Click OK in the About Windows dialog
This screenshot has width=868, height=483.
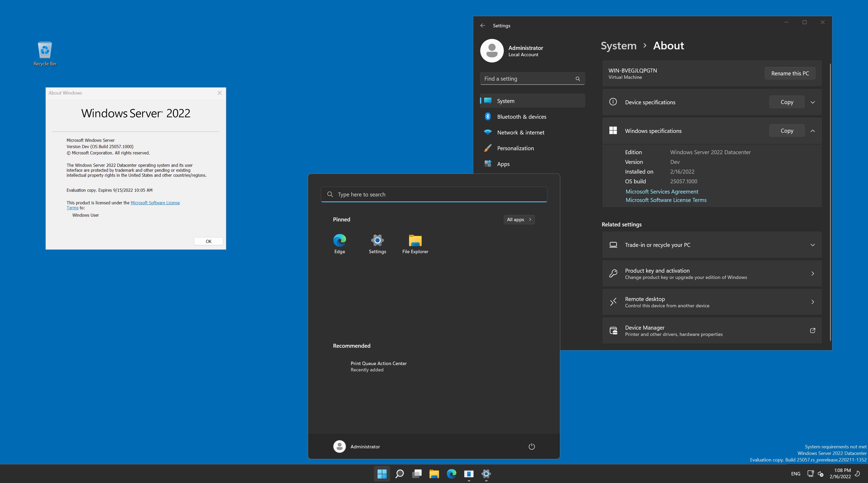click(208, 241)
